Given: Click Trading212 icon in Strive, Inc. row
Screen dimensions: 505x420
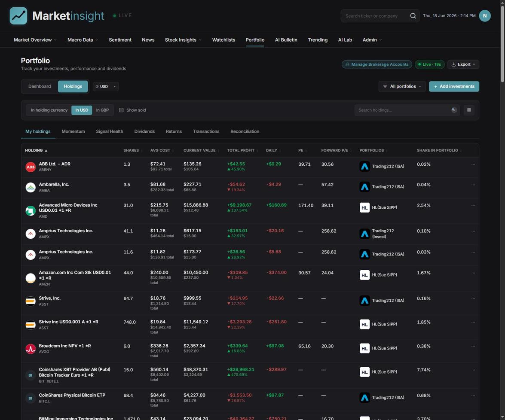Looking at the screenshot, I should (364, 301).
